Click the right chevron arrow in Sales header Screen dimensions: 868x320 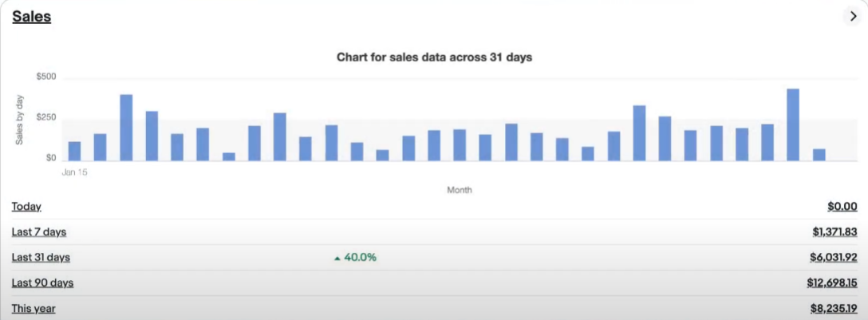click(853, 16)
